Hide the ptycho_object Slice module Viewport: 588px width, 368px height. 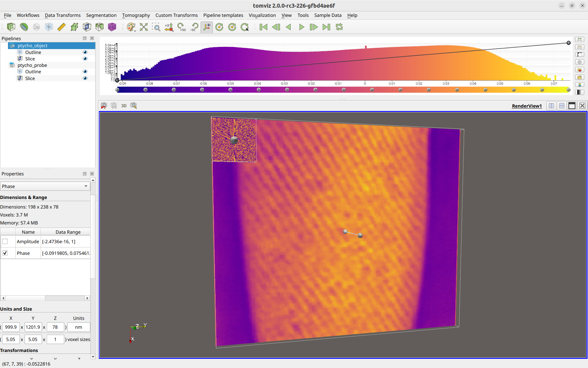85,59
